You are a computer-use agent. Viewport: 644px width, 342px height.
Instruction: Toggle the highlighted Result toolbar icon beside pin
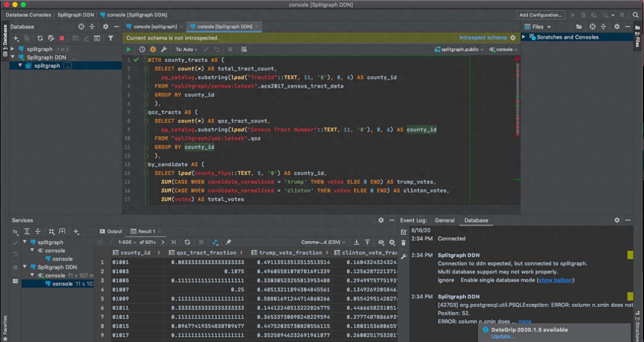(x=215, y=242)
